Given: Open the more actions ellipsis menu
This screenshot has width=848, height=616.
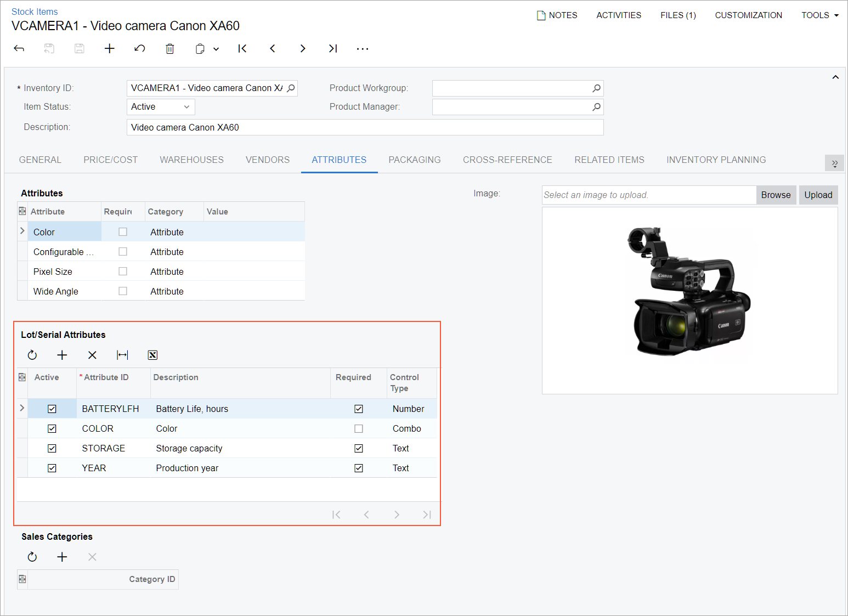Looking at the screenshot, I should [x=363, y=49].
